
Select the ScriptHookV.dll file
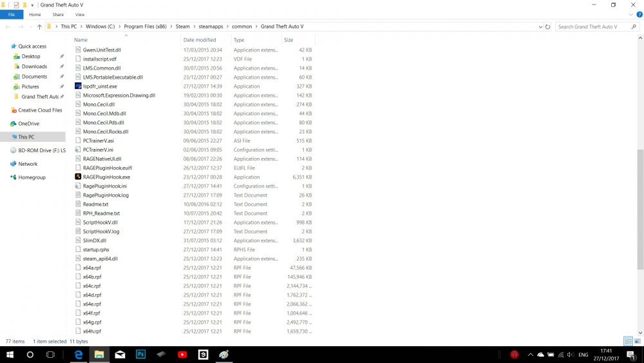coord(100,222)
